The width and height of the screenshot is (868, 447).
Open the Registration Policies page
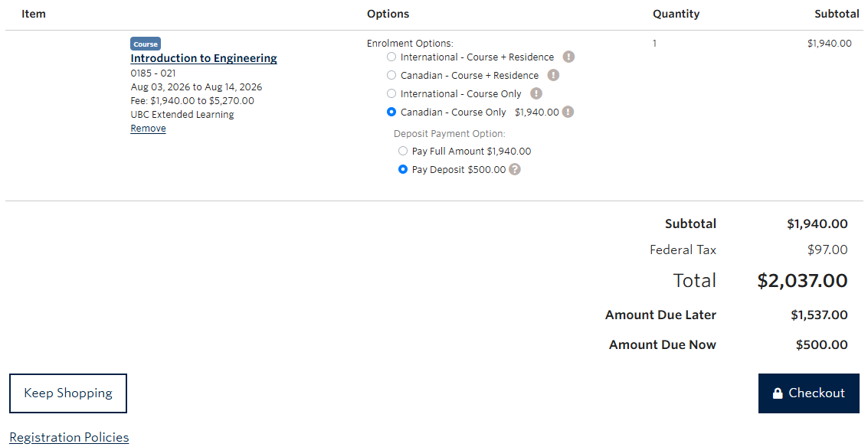[69, 437]
